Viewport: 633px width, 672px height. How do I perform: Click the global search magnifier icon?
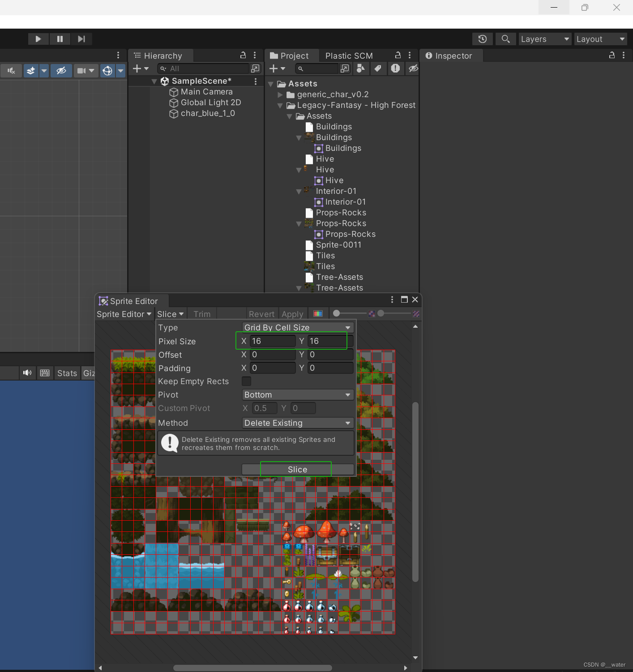(x=505, y=39)
